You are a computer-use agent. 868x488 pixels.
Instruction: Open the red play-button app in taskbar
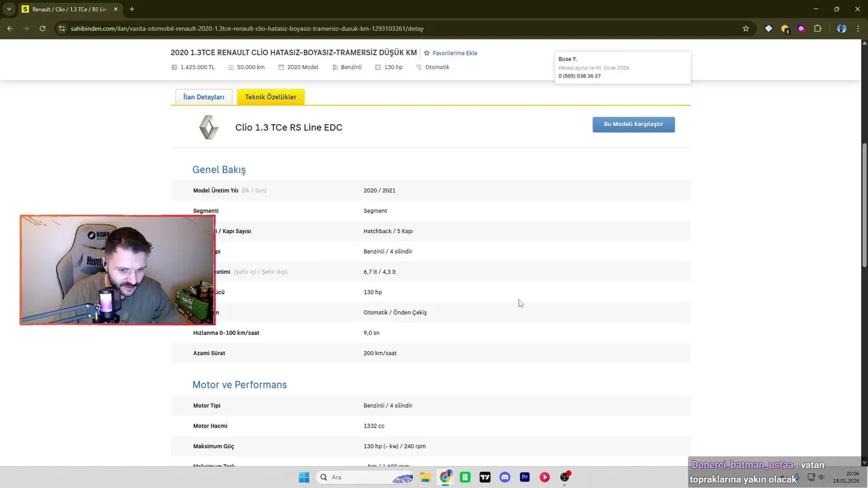click(x=545, y=477)
